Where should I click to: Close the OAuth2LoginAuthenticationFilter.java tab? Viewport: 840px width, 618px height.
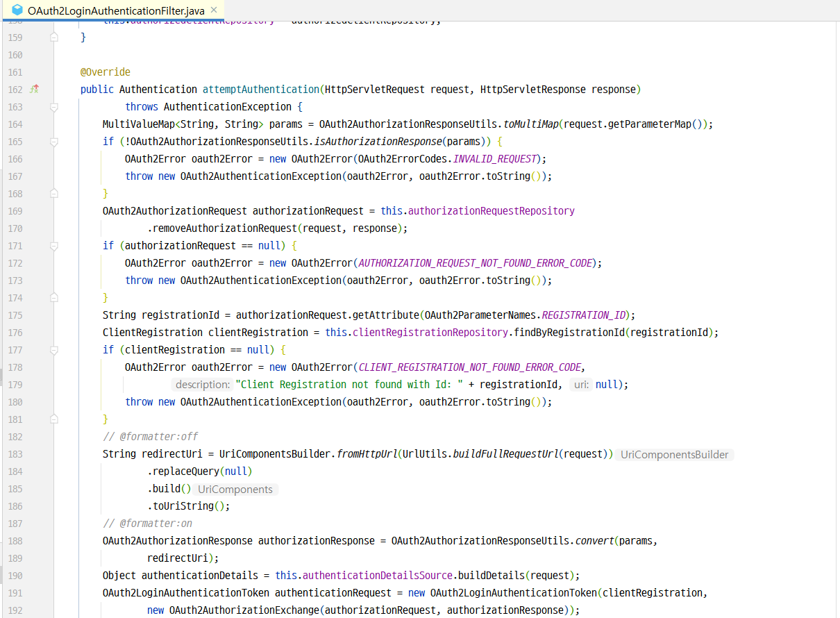coord(214,10)
